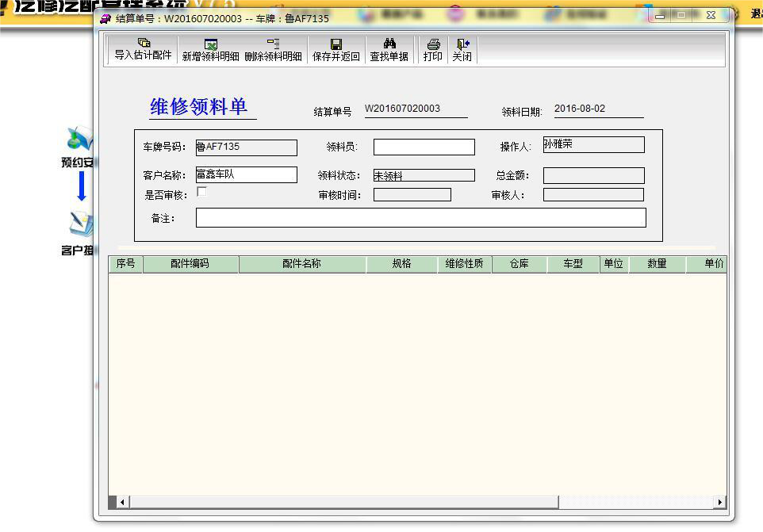Focus the 备注 remarks field
Viewport: 763px width, 532px height.
pyautogui.click(x=421, y=218)
